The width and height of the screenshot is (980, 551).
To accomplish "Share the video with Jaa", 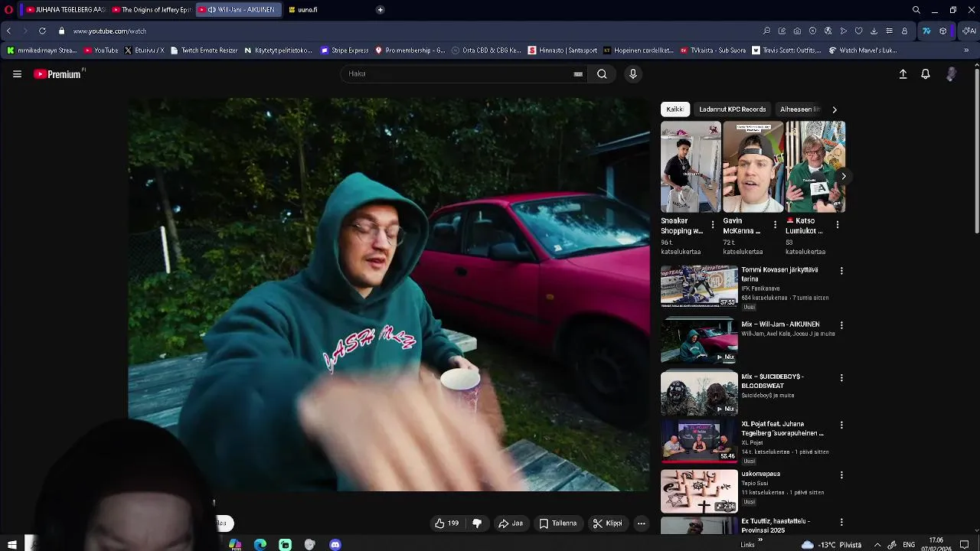I will (x=511, y=523).
